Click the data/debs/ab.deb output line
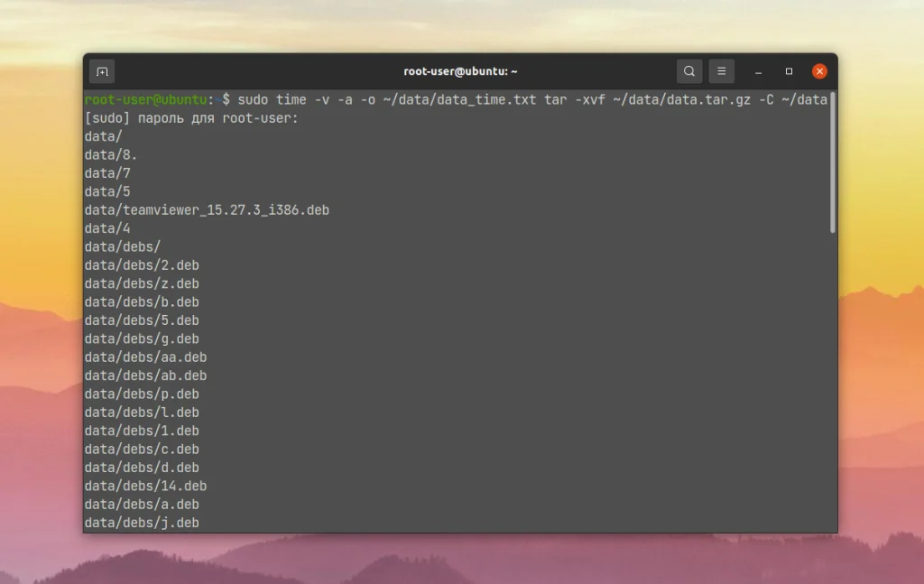The image size is (924, 584). (144, 375)
